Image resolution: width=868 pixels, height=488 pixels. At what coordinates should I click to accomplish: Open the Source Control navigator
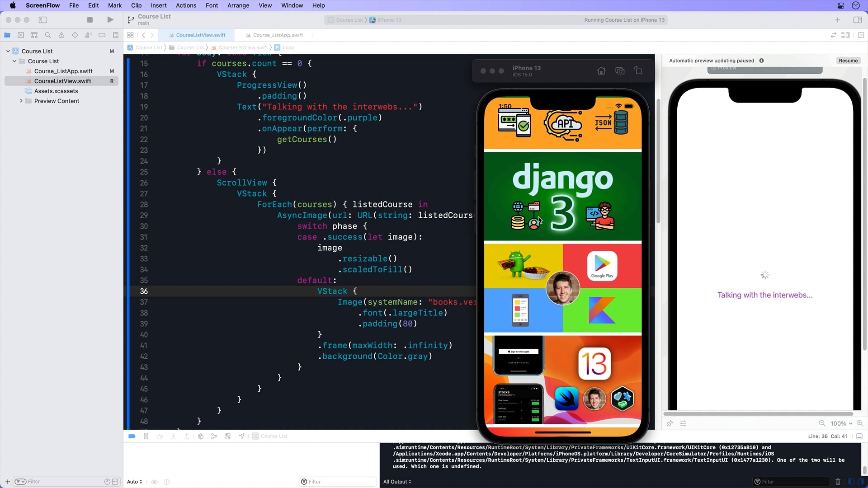coord(21,35)
